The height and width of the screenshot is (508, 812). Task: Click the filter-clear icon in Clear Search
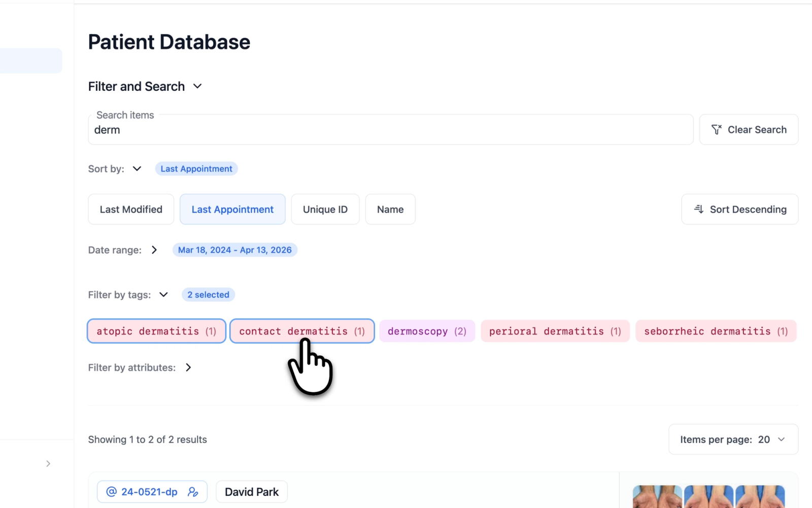[x=716, y=130]
